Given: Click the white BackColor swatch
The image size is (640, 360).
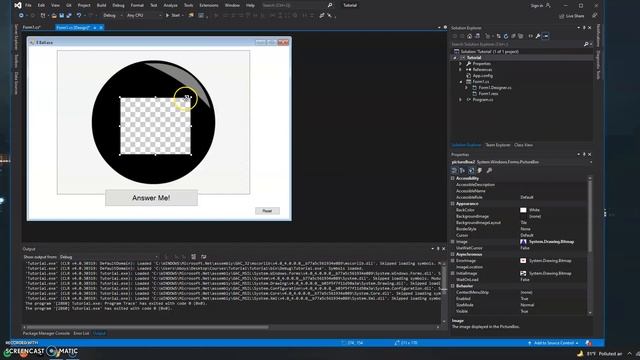Looking at the screenshot, I should tap(523, 210).
